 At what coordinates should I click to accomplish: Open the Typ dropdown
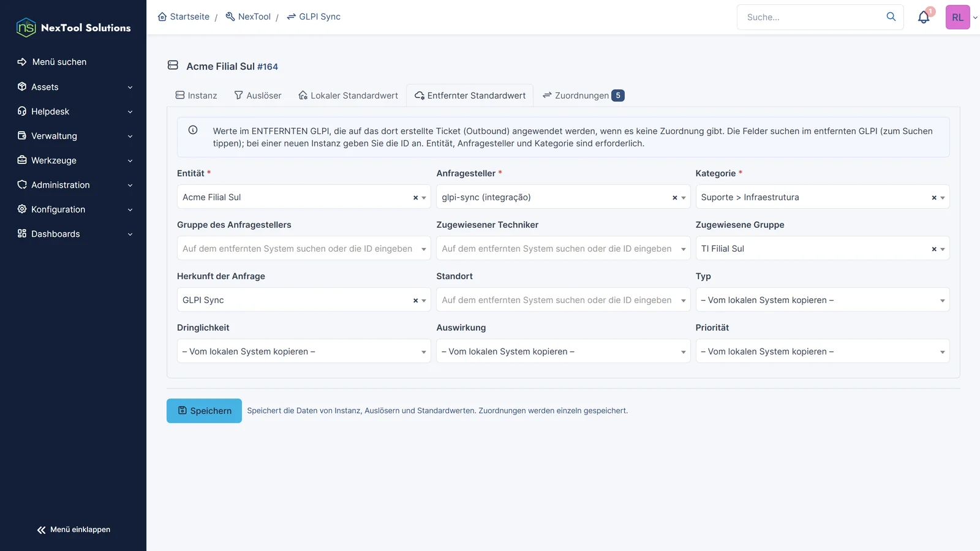tap(823, 300)
